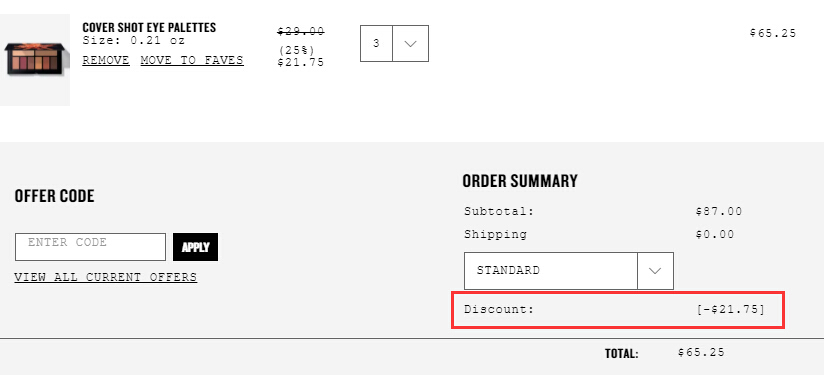The image size is (824, 375).
Task: View all current offers
Action: (x=106, y=277)
